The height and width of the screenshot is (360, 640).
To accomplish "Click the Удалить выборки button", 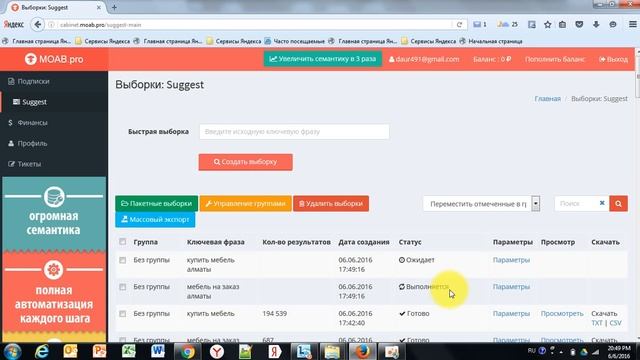I will click(x=331, y=203).
